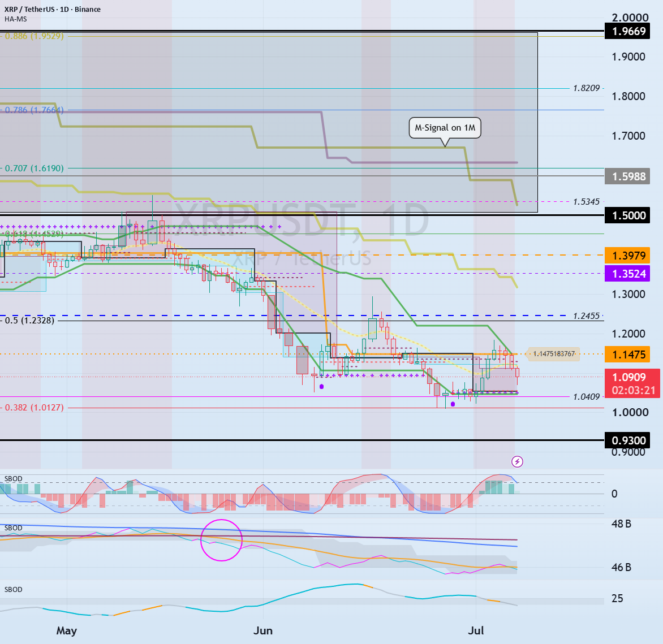Select the 1.9669 price label

(x=627, y=31)
